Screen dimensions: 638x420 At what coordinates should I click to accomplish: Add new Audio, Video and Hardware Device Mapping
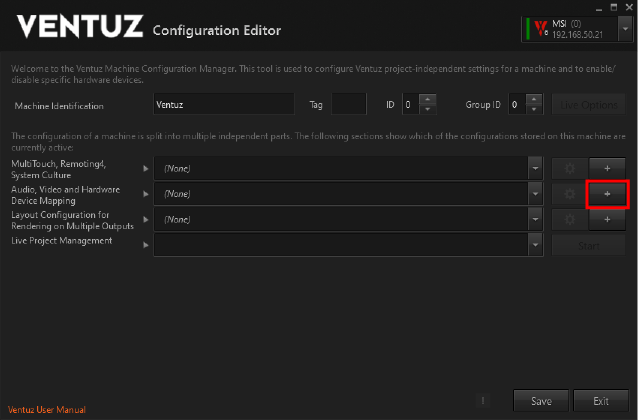607,193
